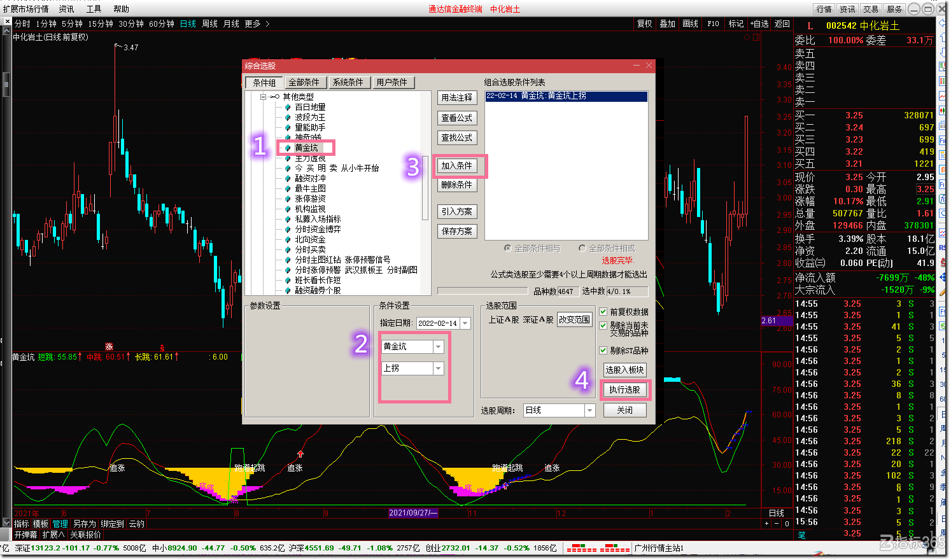Screen dimensions: 951x560
Task: Click the 查找公式 button
Action: click(x=457, y=137)
